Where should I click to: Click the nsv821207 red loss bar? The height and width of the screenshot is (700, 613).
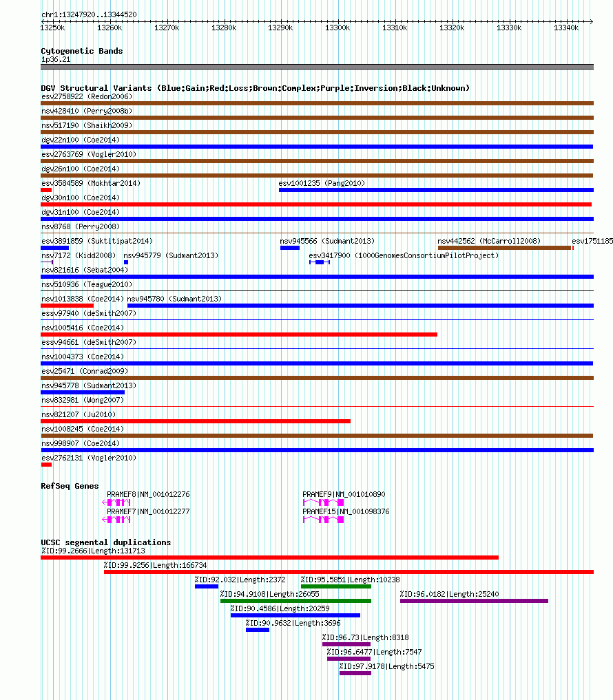196,421
